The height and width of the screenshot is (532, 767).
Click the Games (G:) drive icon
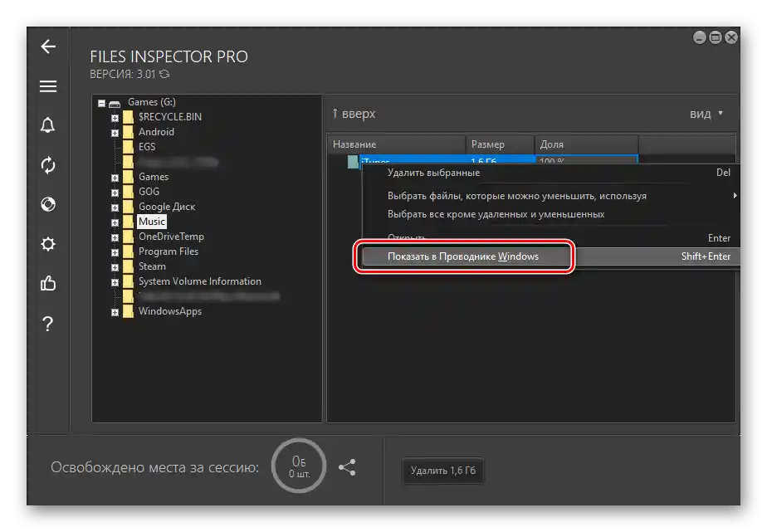(115, 103)
